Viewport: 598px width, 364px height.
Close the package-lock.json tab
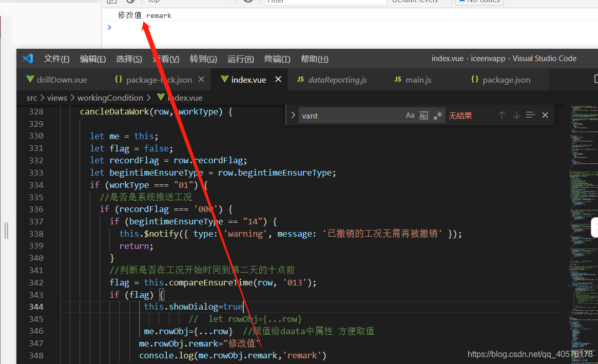click(201, 80)
